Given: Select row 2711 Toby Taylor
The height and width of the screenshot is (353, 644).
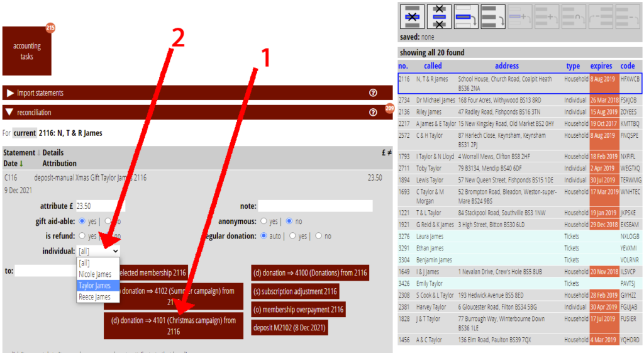Looking at the screenshot, I should [x=519, y=168].
